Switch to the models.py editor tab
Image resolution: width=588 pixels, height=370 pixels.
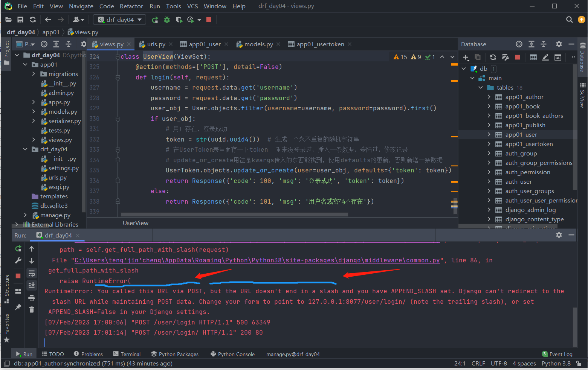click(258, 44)
